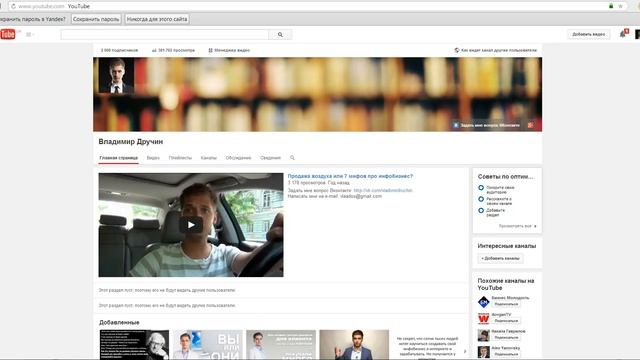
Task: Open 'Менеджер видео' video manager
Action: click(229, 50)
